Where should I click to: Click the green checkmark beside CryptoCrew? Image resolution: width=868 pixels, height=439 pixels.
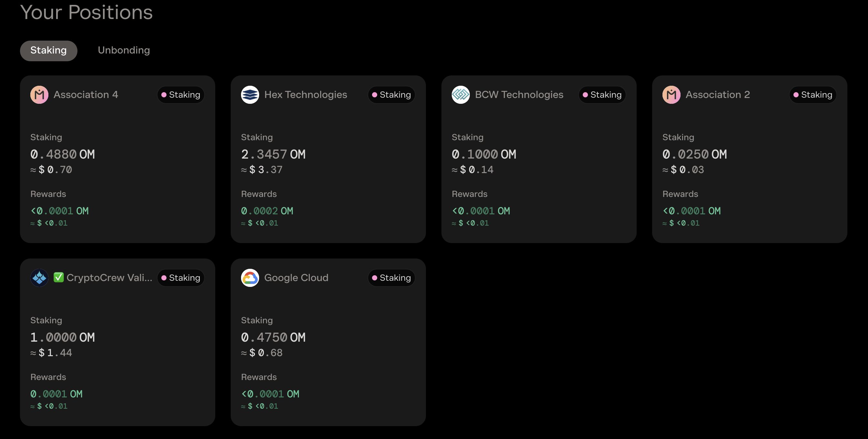pyautogui.click(x=59, y=278)
